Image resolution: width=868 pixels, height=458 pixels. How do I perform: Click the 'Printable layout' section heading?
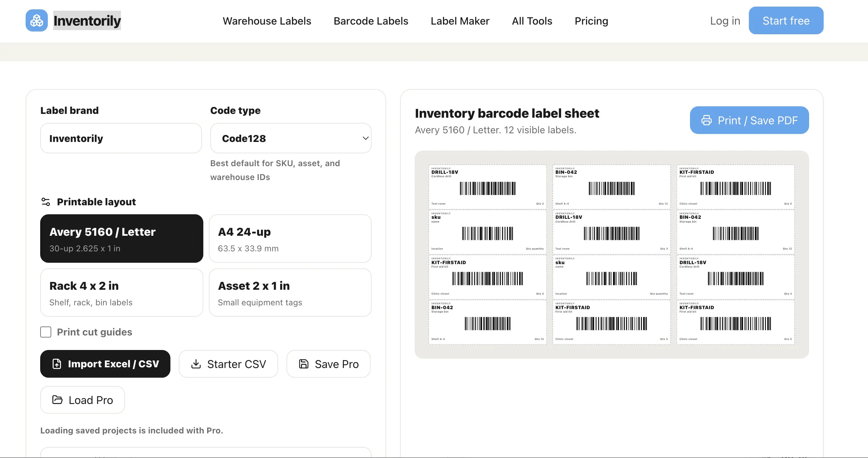tap(96, 202)
